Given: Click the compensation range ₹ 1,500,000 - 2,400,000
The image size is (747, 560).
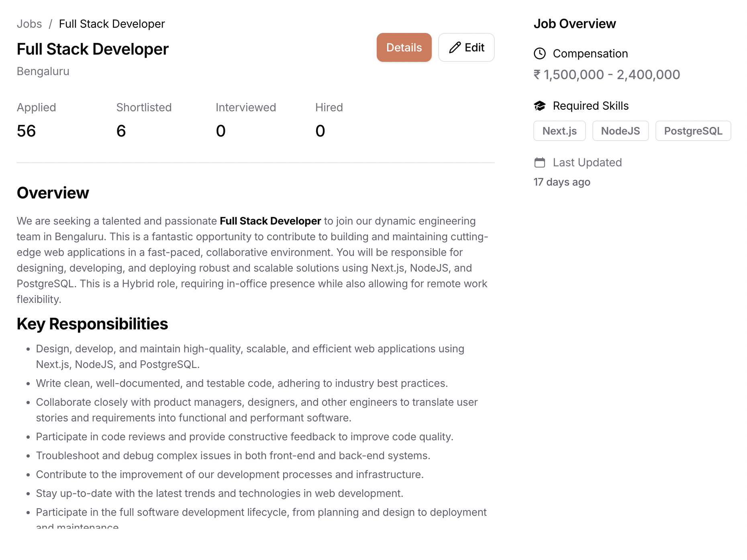Looking at the screenshot, I should point(606,75).
